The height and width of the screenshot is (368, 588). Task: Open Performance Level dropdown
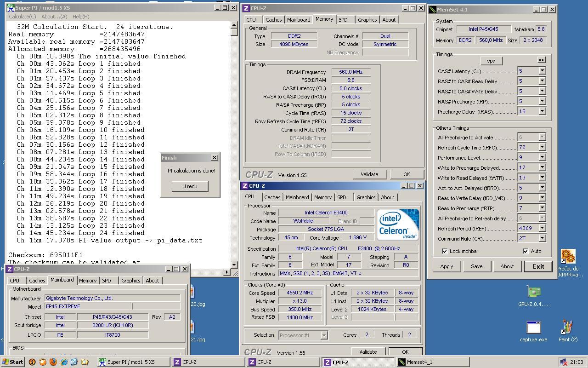click(x=542, y=157)
